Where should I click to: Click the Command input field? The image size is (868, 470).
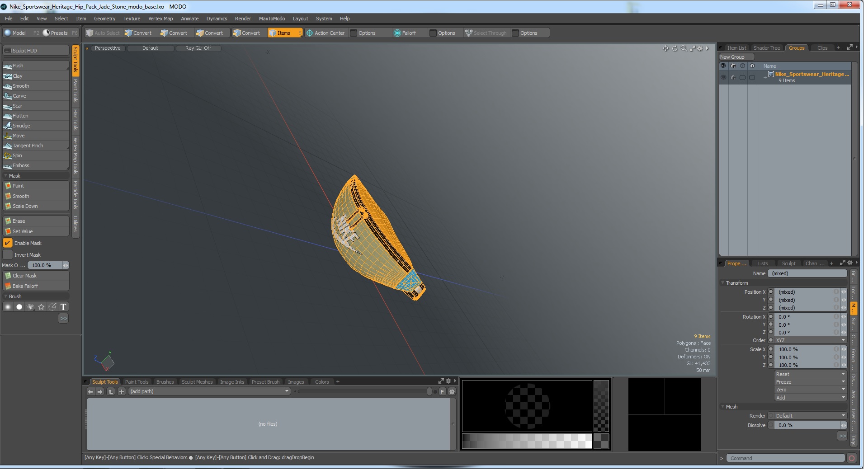pyautogui.click(x=785, y=459)
